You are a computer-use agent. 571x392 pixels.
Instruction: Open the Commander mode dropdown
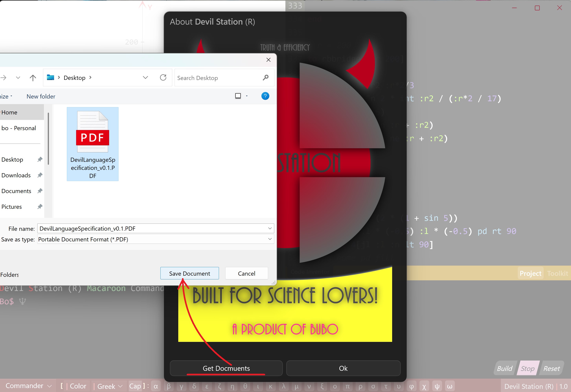point(29,386)
